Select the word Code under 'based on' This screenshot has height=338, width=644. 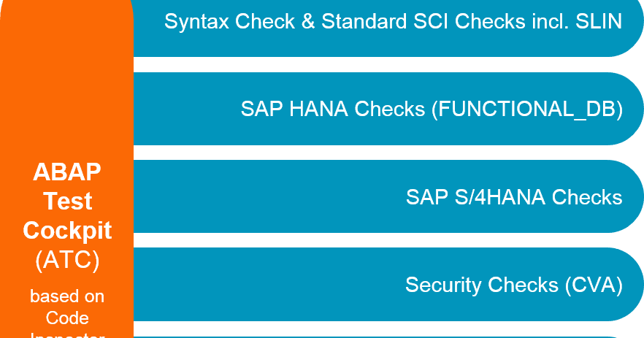(x=67, y=318)
